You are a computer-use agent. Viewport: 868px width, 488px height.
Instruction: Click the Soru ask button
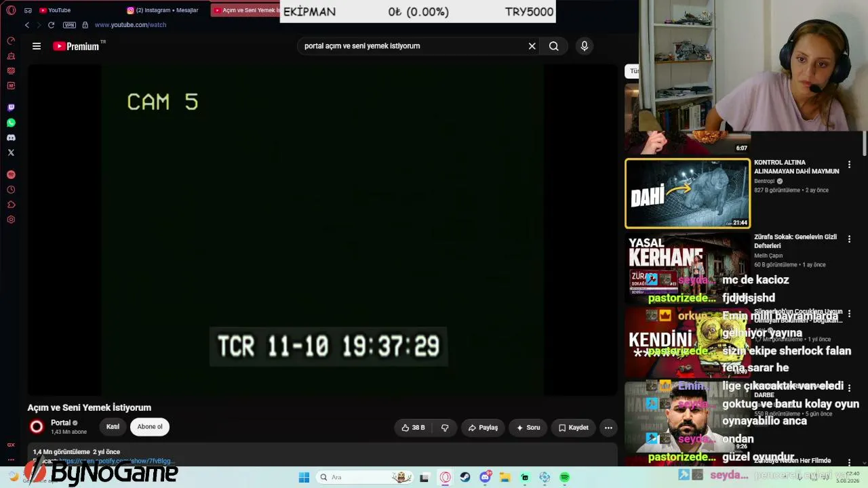528,428
